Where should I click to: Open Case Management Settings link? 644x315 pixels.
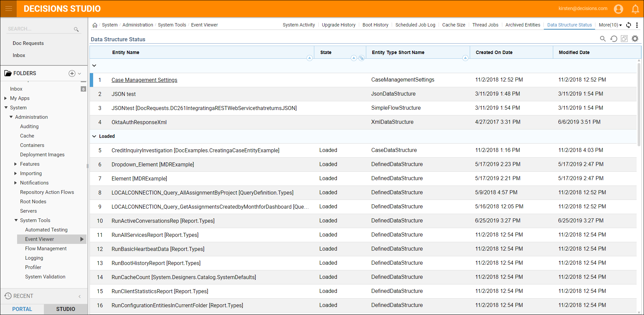click(x=144, y=80)
